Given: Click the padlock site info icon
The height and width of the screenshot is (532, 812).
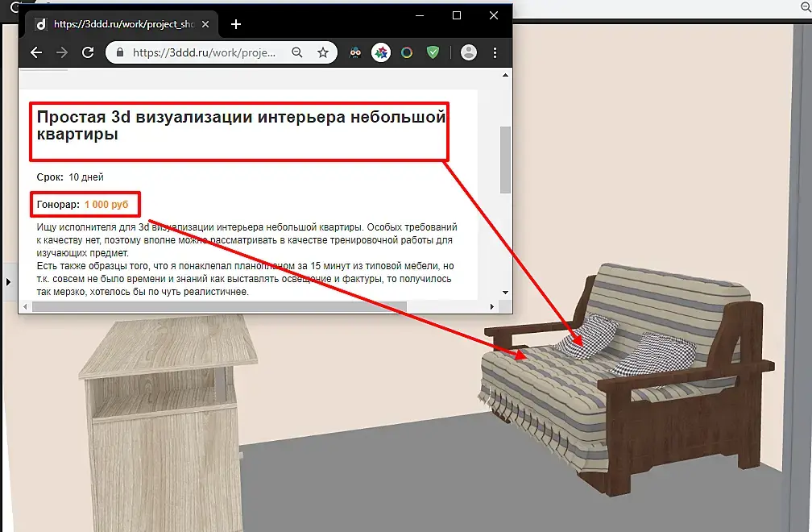Looking at the screenshot, I should [120, 52].
